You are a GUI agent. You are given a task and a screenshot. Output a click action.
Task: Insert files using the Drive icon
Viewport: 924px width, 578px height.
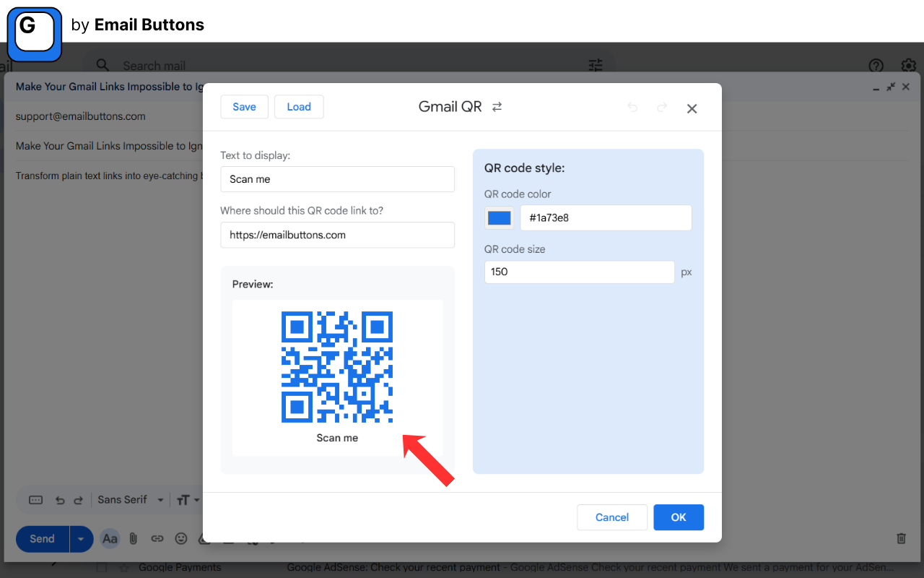coord(205,538)
